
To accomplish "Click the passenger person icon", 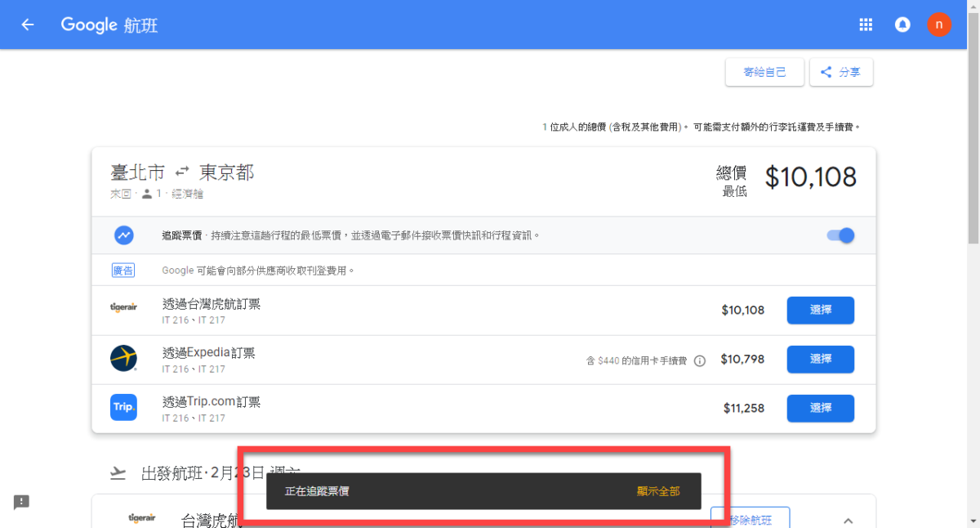I will point(147,194).
